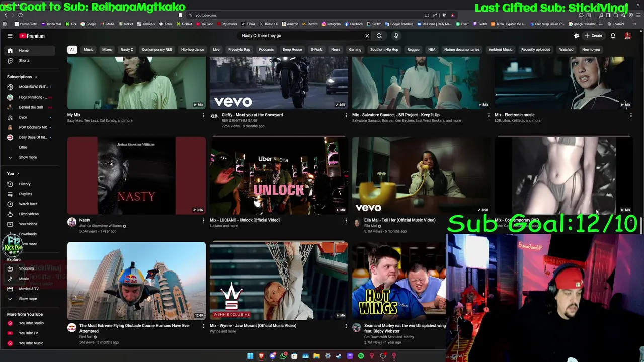Screen dimensions: 644x362
Task: Open POV Cocinero MX subscription channel
Action: click(x=30, y=127)
